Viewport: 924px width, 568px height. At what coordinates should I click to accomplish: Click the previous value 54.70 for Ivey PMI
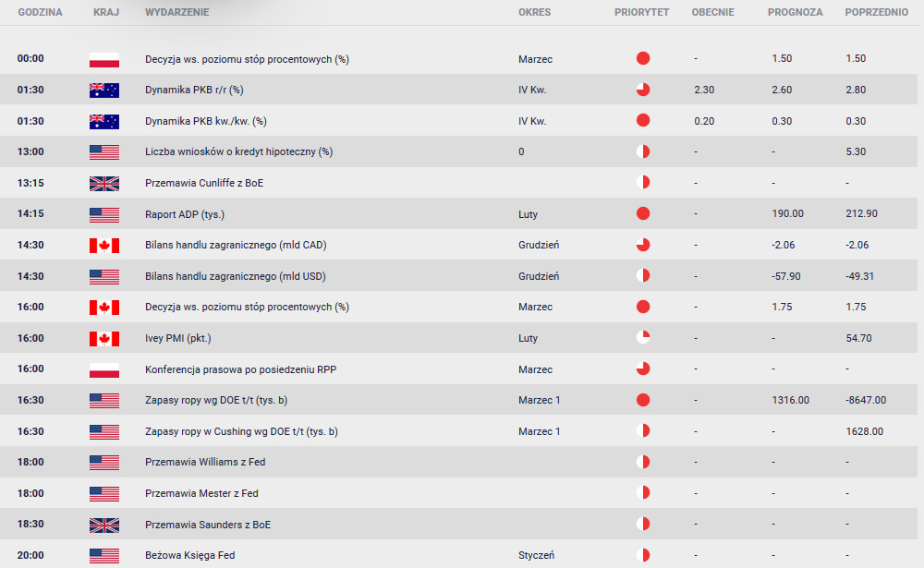pyautogui.click(x=858, y=338)
